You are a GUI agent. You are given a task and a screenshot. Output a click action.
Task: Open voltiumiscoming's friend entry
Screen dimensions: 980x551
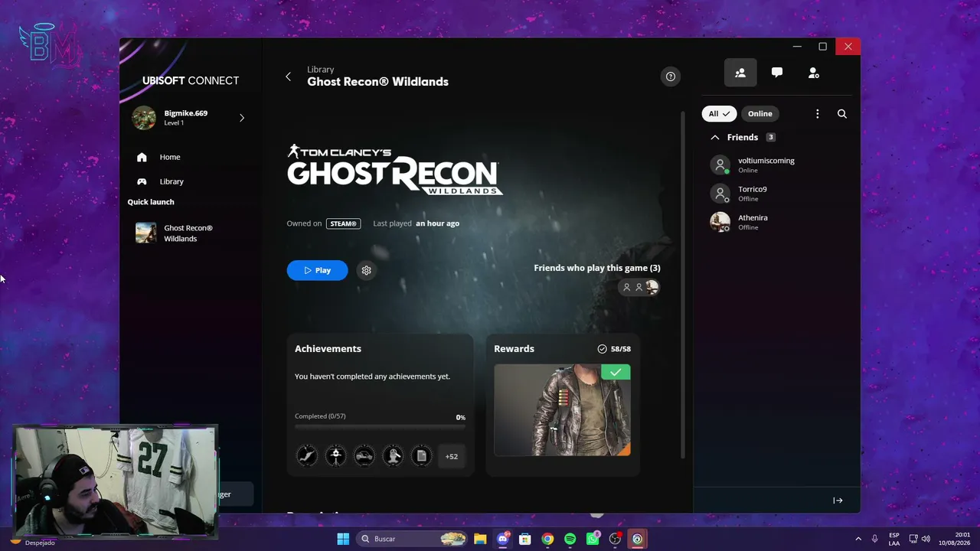click(777, 165)
